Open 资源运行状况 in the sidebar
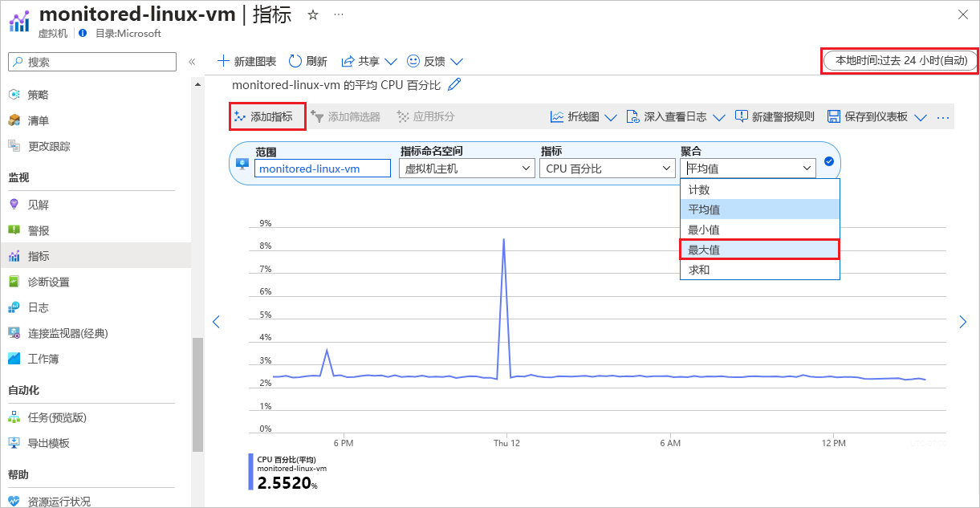Screen dimensions: 980x508 pos(96,502)
